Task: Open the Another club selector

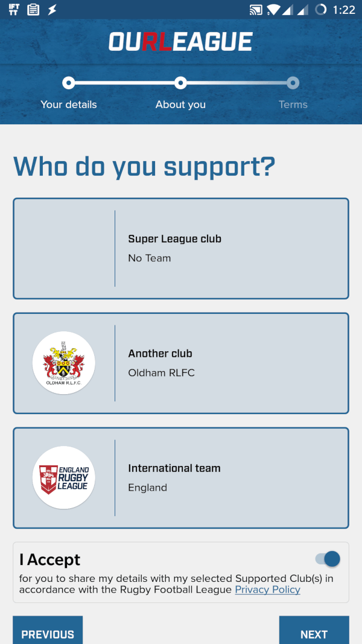Action: [x=181, y=363]
